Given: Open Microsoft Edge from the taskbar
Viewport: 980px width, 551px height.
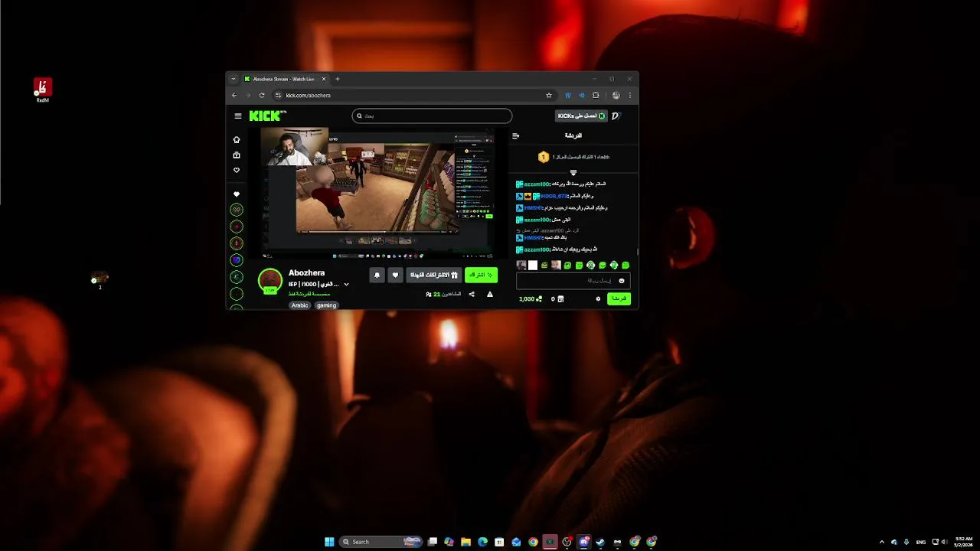Looking at the screenshot, I should point(482,542).
